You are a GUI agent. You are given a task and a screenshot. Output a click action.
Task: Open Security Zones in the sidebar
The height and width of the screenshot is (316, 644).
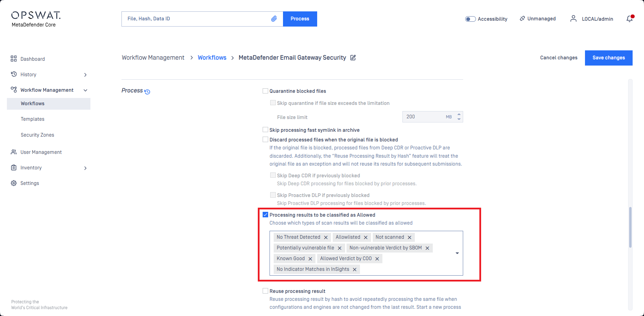37,135
